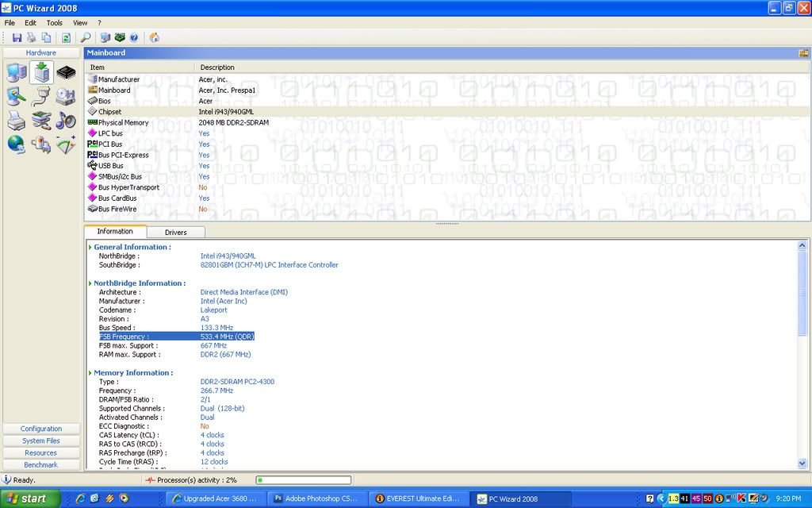Click the processor activity progress bar
The image size is (812, 508).
click(x=304, y=480)
